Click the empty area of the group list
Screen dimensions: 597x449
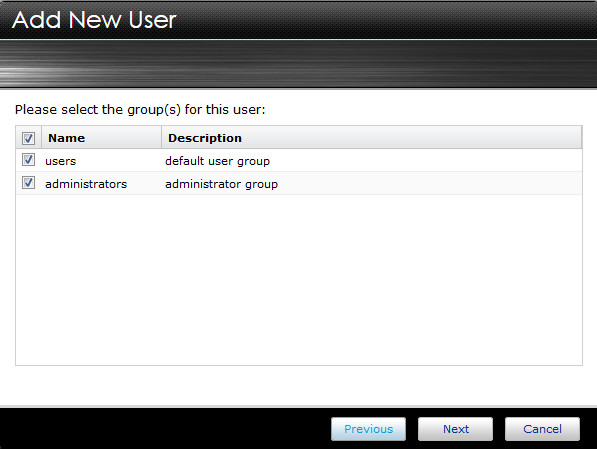pyautogui.click(x=299, y=280)
